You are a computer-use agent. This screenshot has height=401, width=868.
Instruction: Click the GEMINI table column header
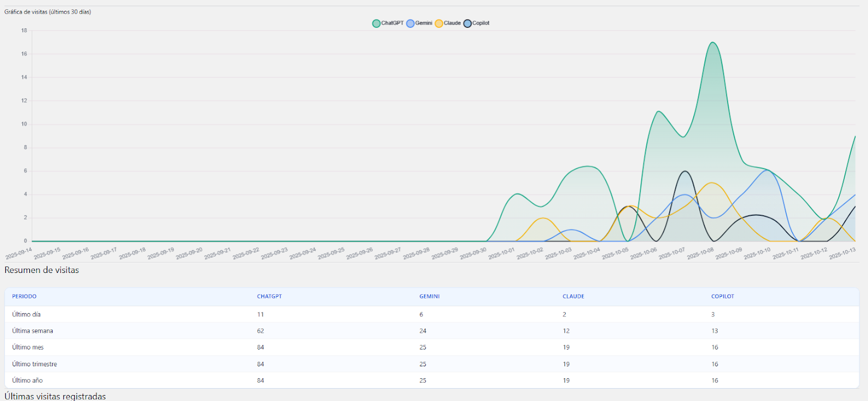click(429, 296)
